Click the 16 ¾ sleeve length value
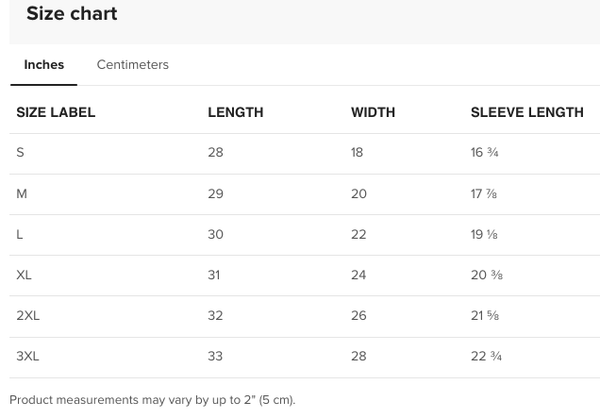Image resolution: width=600 pixels, height=418 pixels. (x=484, y=152)
